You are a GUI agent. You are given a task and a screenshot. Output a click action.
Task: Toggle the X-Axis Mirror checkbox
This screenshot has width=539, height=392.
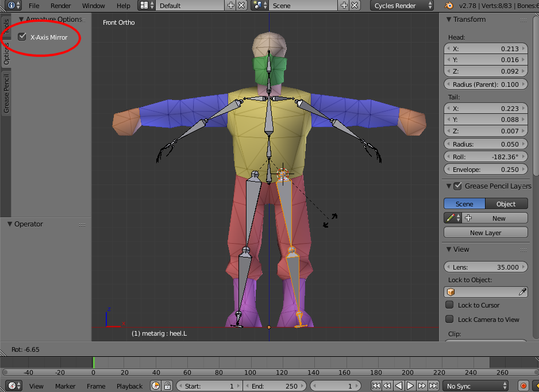(x=22, y=36)
